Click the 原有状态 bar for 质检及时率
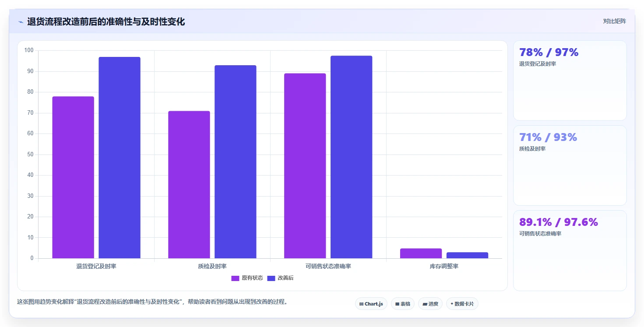644x327 pixels. click(x=189, y=185)
